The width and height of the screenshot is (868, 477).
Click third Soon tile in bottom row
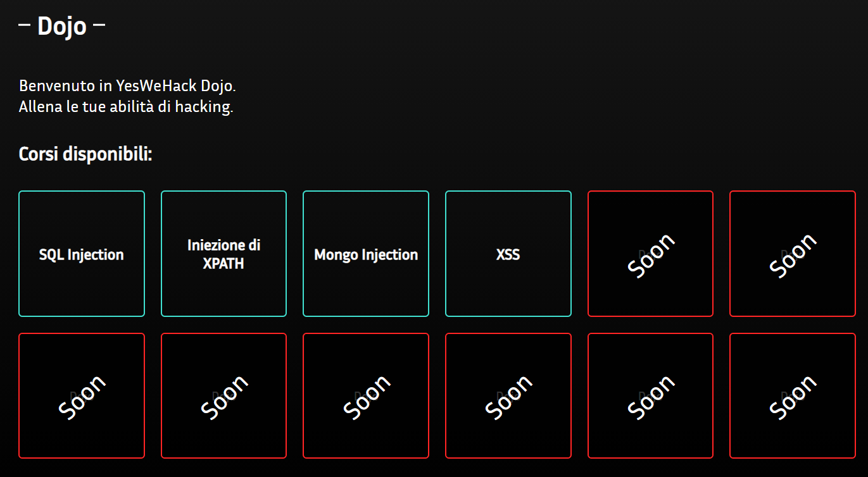click(x=366, y=395)
